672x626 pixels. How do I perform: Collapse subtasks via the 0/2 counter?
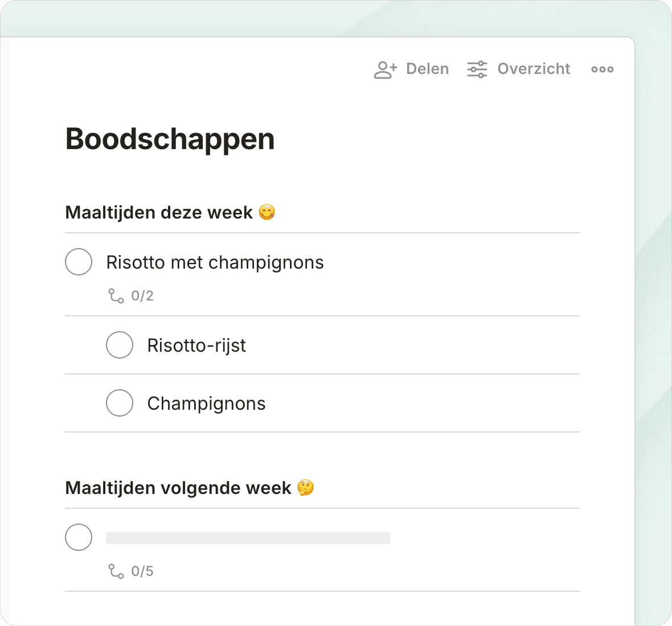coord(142,296)
